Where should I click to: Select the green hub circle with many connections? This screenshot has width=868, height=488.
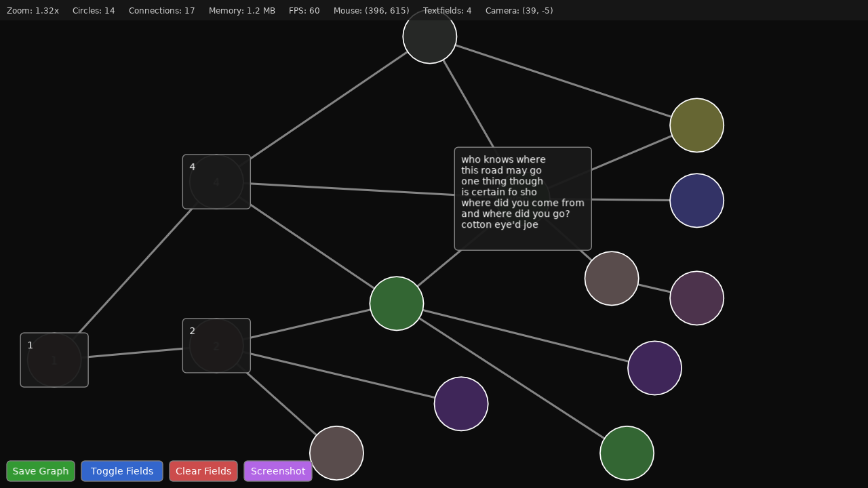pos(397,304)
